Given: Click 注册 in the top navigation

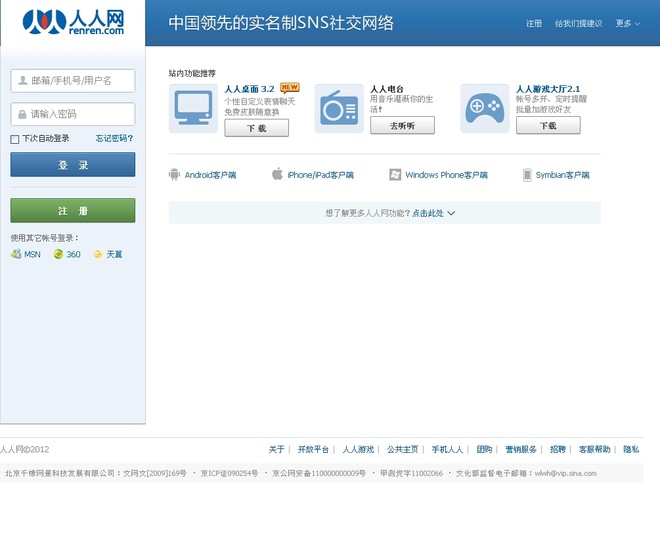Looking at the screenshot, I should coord(534,23).
